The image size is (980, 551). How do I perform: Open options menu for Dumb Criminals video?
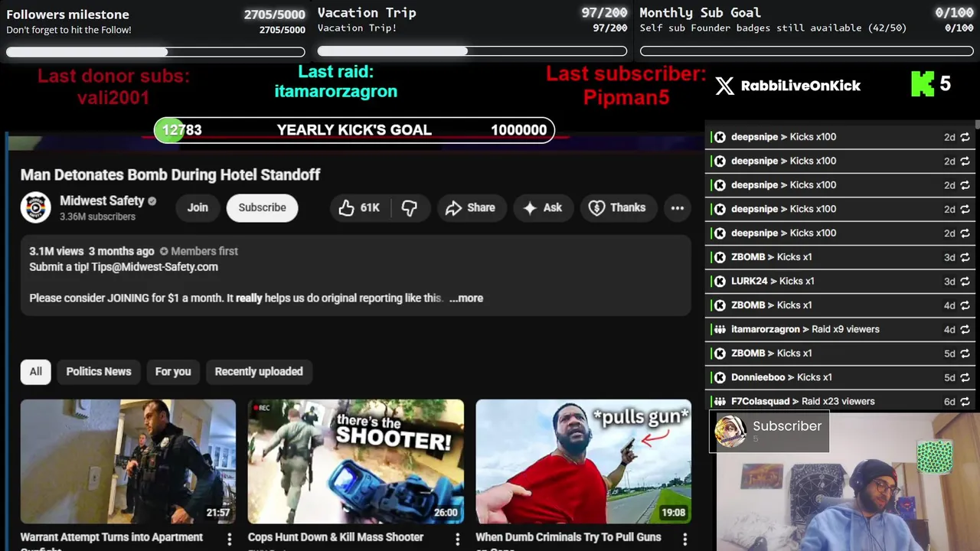coord(684,540)
